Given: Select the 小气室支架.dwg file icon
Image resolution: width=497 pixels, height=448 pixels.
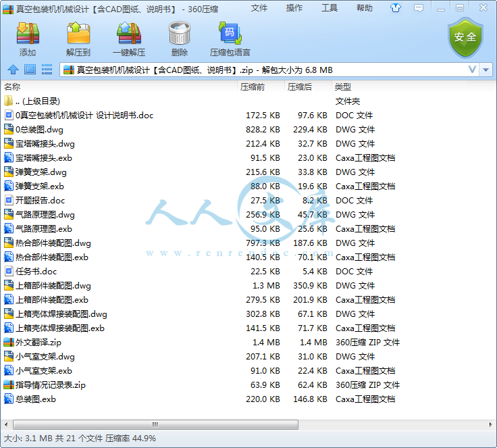Looking at the screenshot, I should (9, 356).
